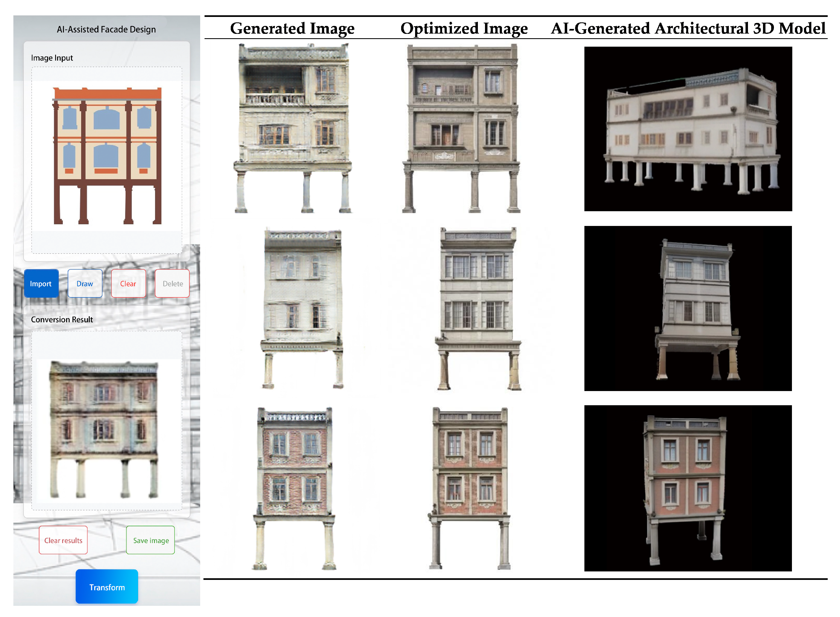Click the Conversion Result facade image
Image resolution: width=840 pixels, height=617 pixels.
click(104, 430)
